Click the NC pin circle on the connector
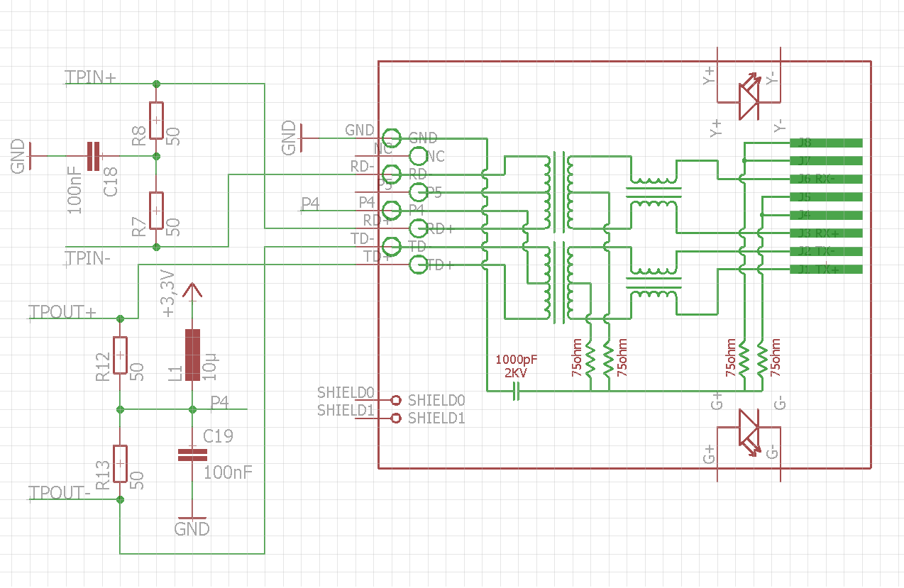Image resolution: width=904 pixels, height=588 pixels. point(417,156)
